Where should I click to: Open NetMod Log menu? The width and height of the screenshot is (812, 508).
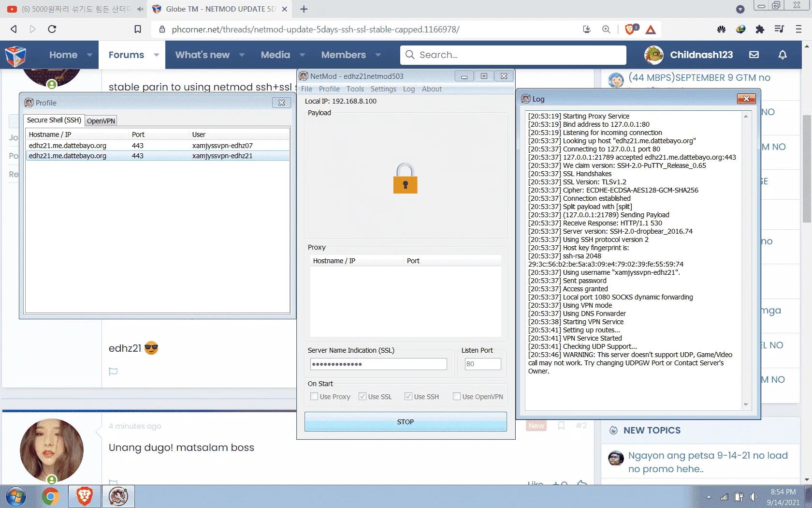[409, 89]
